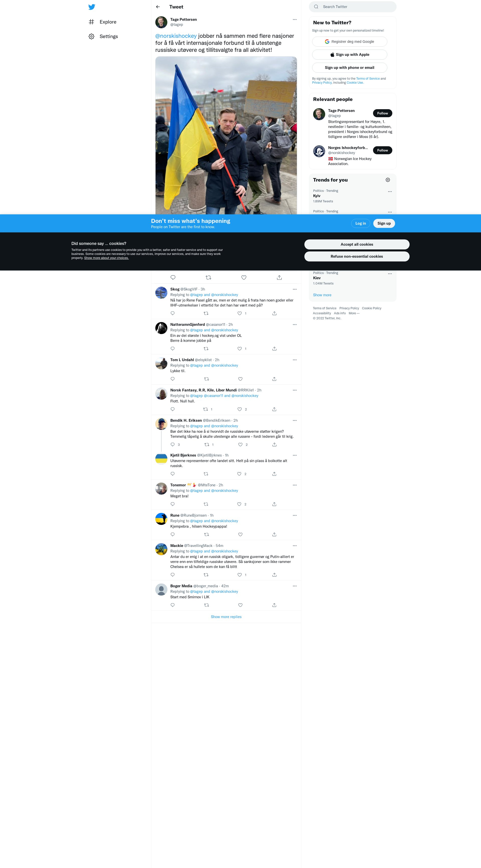Reply to Tom L Urdahl's tweet
The width and height of the screenshot is (481, 868).
[173, 379]
